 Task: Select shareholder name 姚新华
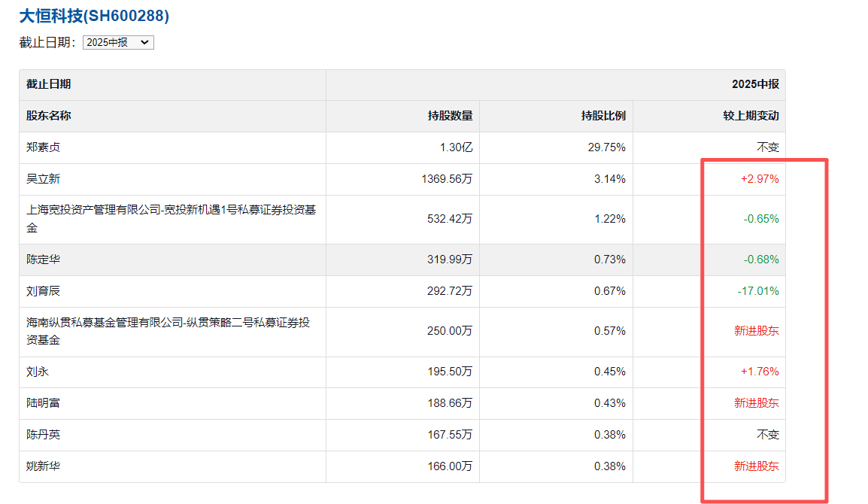44,466
